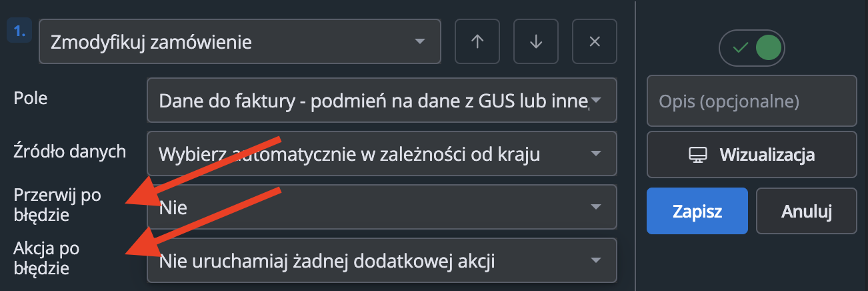Move action down with arrow button
Screen dimensions: 868x291
click(536, 41)
